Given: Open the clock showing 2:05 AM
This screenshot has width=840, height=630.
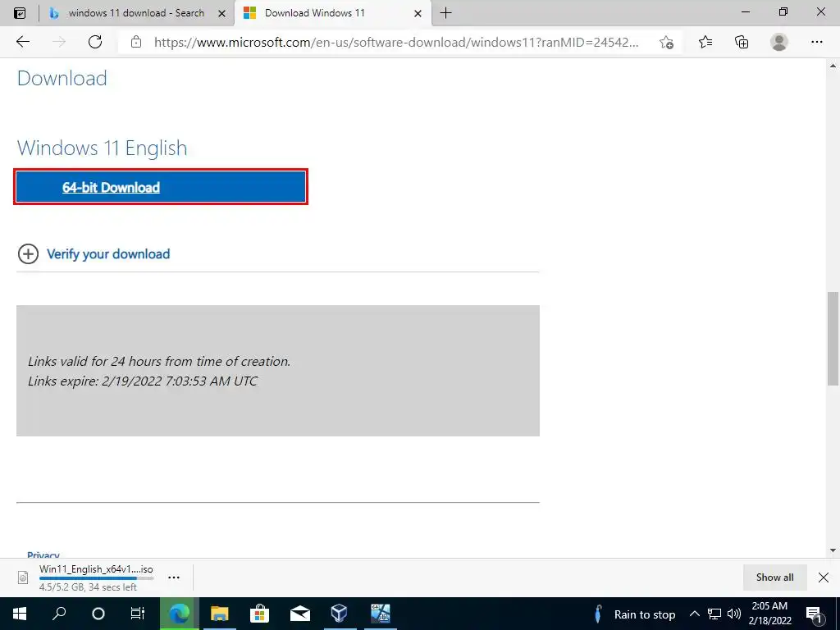Looking at the screenshot, I should [769, 614].
